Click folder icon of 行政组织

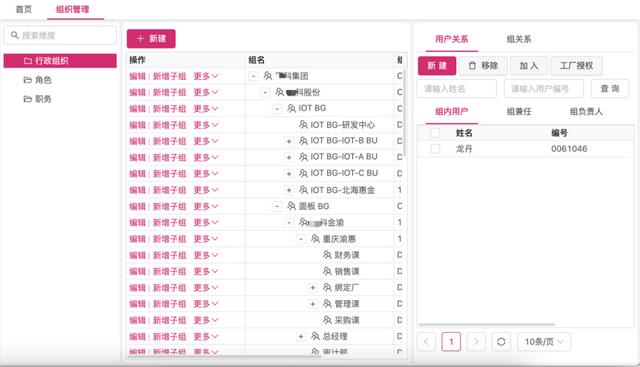(x=28, y=61)
